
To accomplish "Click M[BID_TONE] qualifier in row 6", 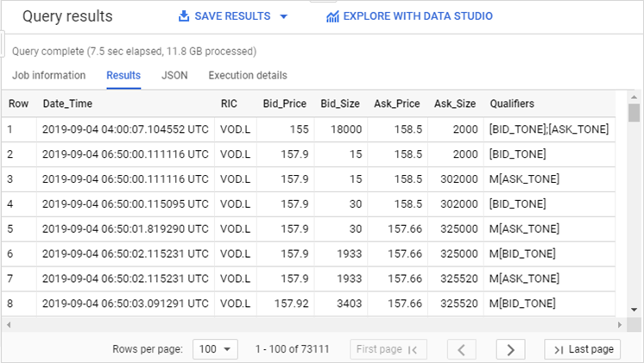I will point(522,253).
